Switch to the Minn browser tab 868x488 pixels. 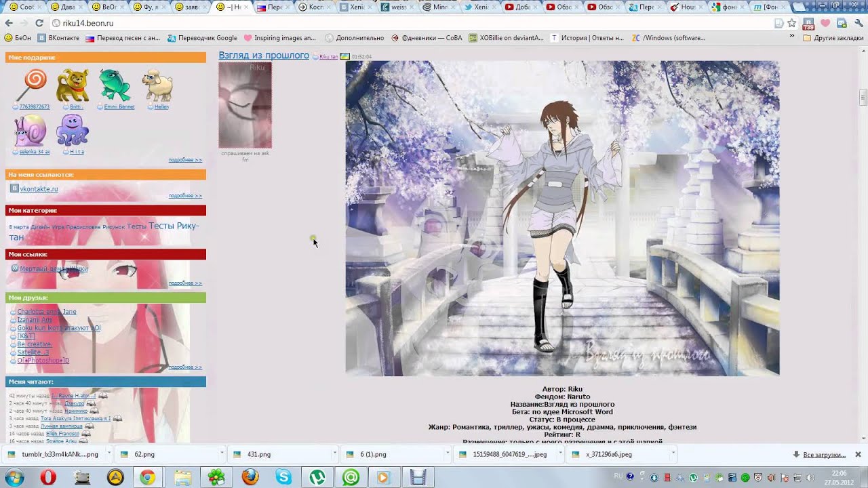(x=440, y=7)
